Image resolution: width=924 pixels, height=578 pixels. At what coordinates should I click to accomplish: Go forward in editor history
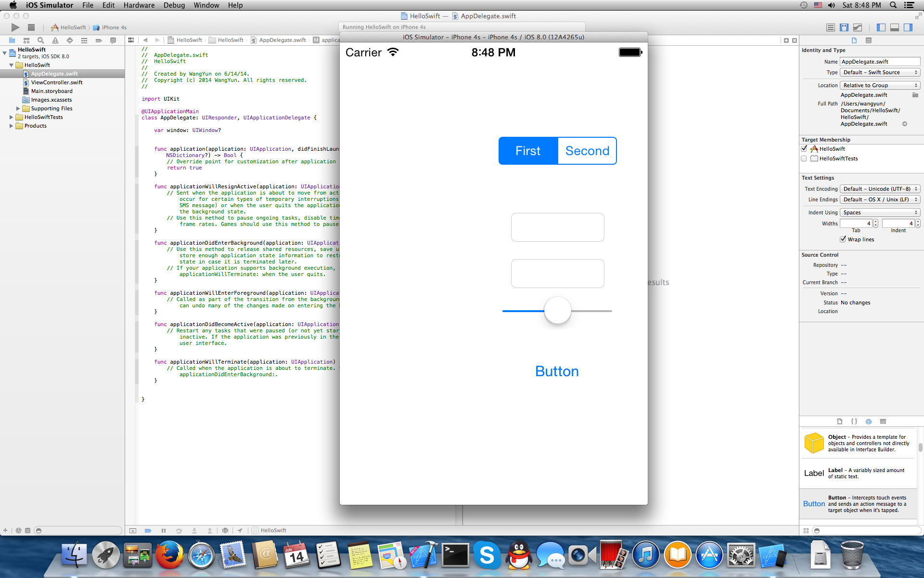point(157,40)
